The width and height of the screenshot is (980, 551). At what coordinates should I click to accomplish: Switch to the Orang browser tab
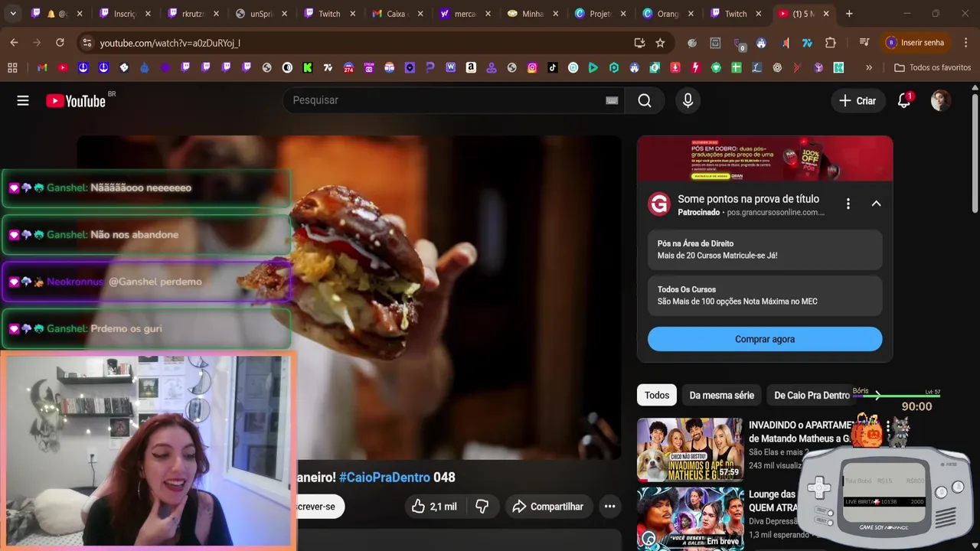(x=667, y=14)
